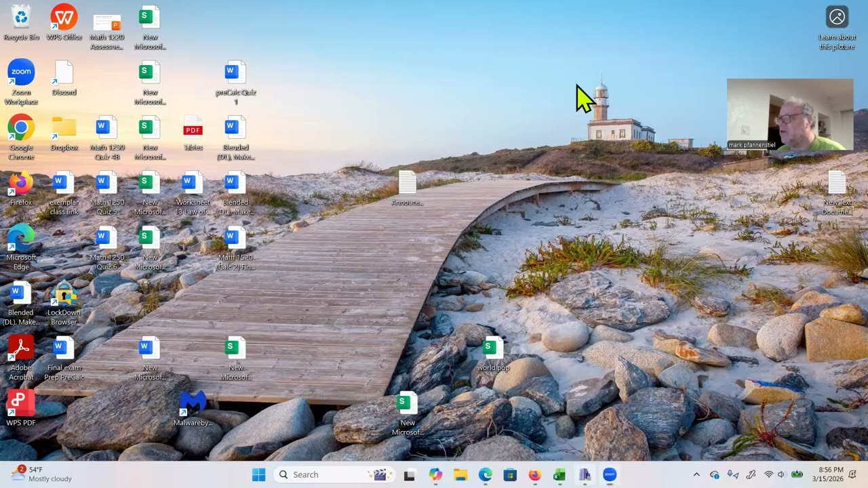This screenshot has width=868, height=488.
Task: Open Zoom Workplace desktop shortcut
Action: (21, 82)
